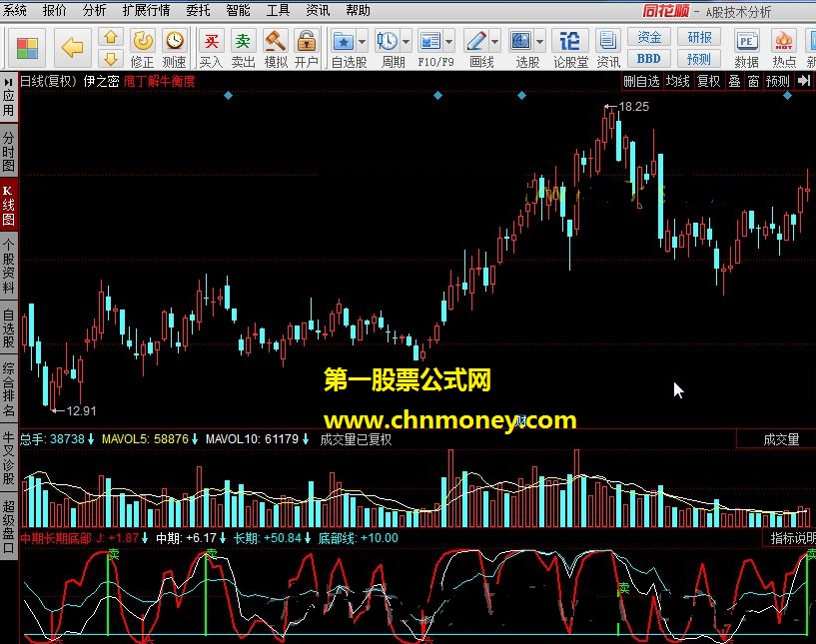This screenshot has width=816, height=644.
Task: Open the 数据 PE data icon
Action: (x=746, y=41)
